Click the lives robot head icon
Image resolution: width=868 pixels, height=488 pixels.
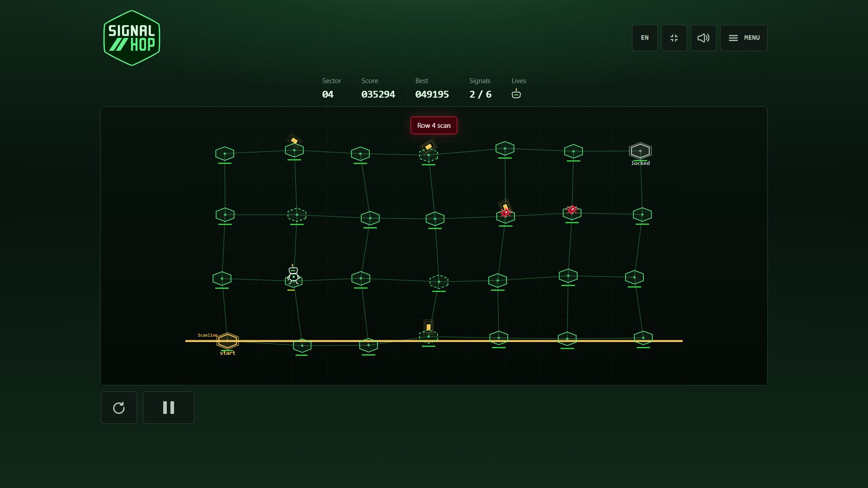click(x=516, y=94)
